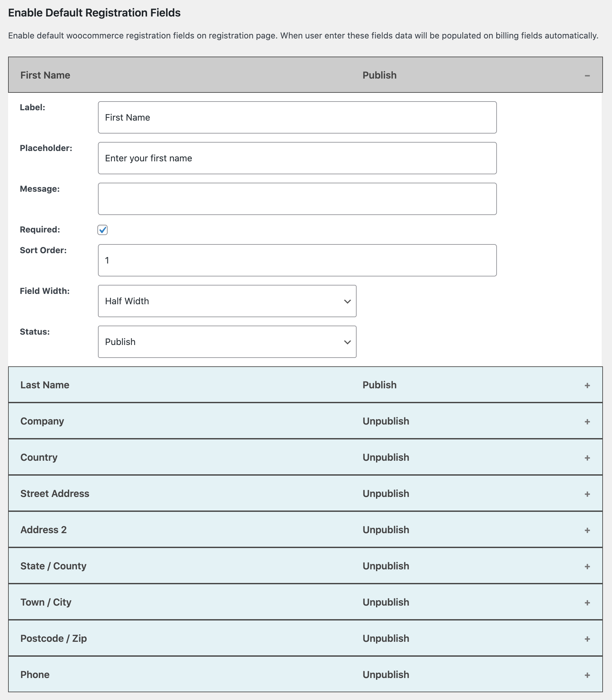
Task: Expand the Last Name section
Action: pos(587,385)
